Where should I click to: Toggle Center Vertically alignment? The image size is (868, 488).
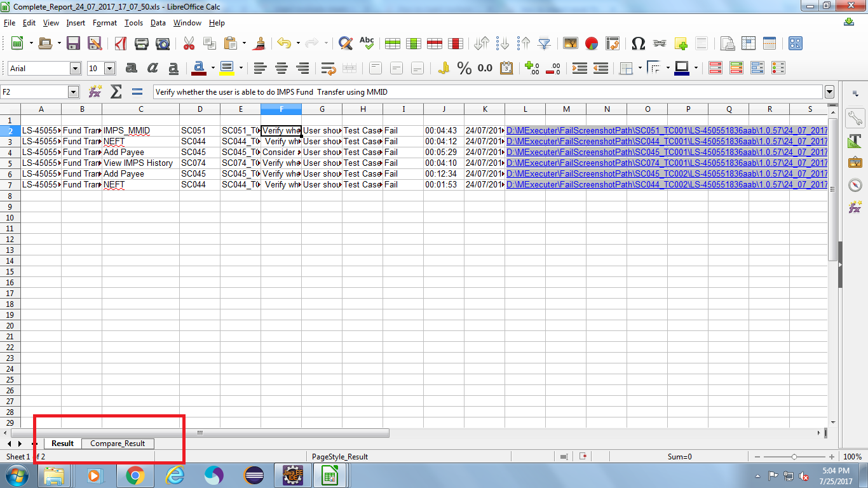(x=397, y=68)
